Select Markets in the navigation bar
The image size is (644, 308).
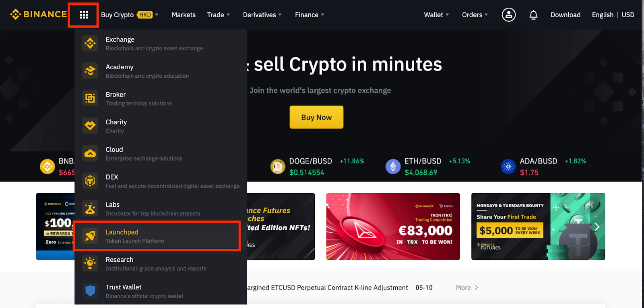[x=184, y=15]
